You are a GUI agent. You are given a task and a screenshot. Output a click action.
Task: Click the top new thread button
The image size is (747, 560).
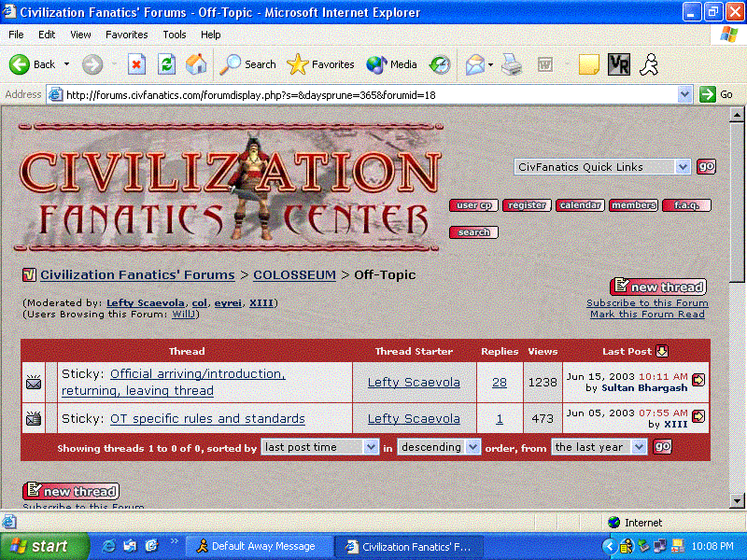658,287
